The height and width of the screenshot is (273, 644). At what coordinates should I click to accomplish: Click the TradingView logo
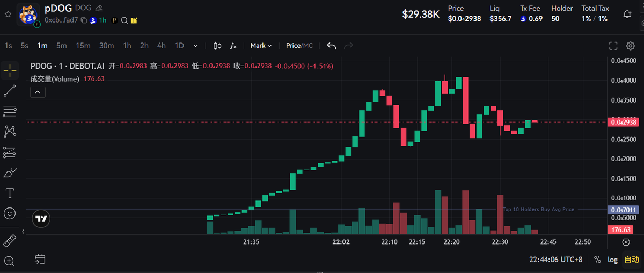point(41,219)
